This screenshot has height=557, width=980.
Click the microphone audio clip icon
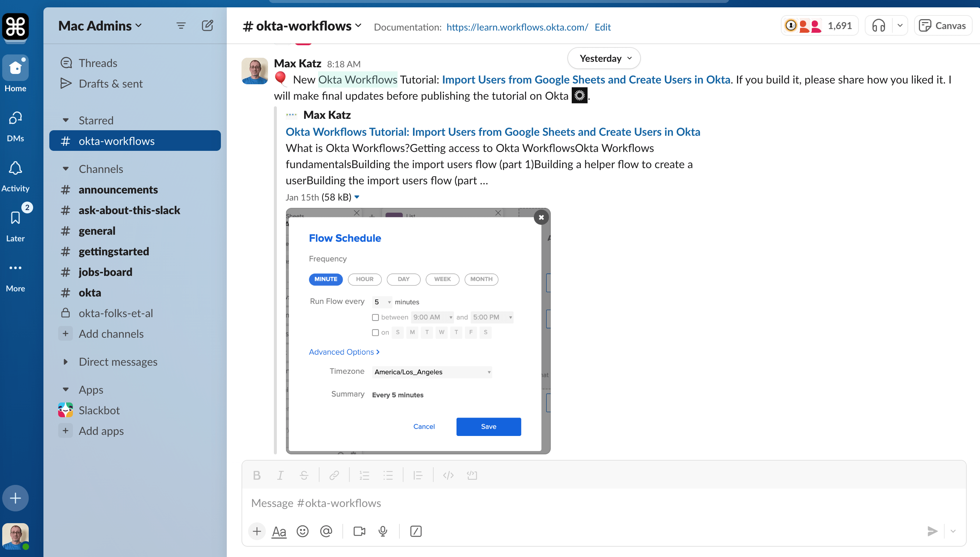[383, 531]
